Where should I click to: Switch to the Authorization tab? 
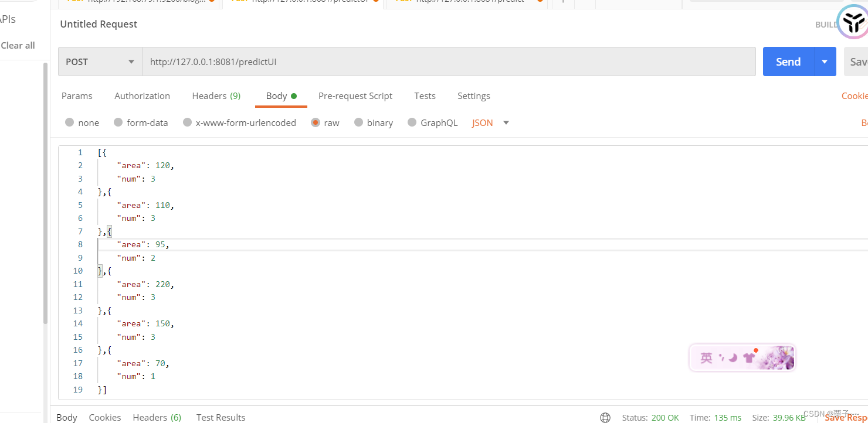[x=142, y=96]
